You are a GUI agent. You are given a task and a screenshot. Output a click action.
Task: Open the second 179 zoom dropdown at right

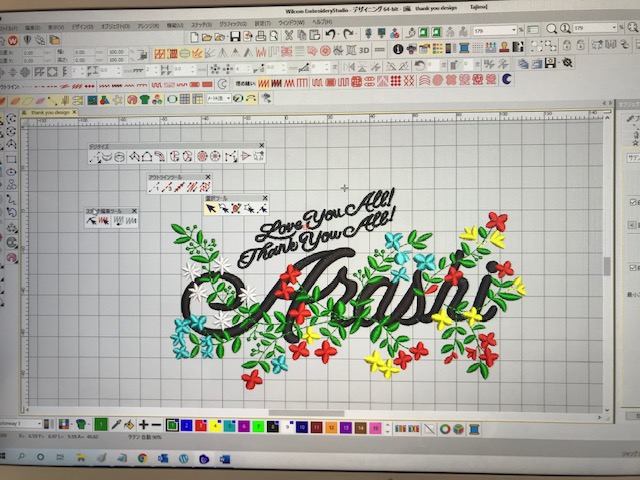point(614,27)
